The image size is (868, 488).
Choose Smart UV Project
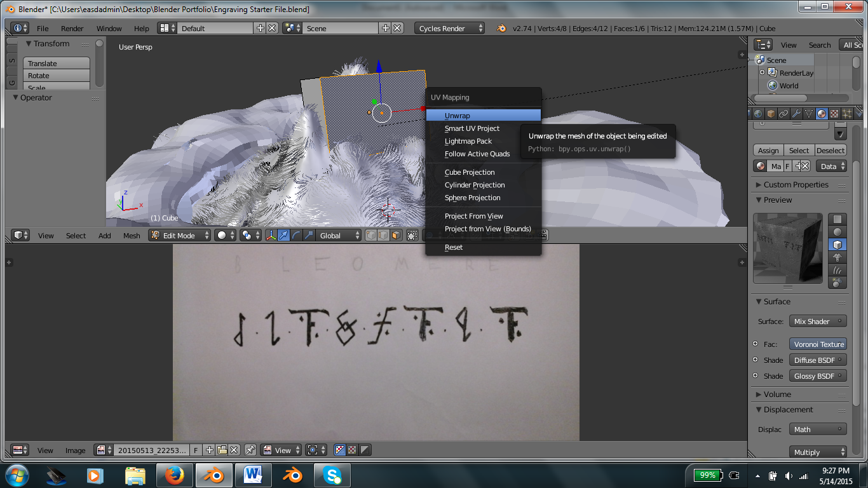tap(484, 128)
